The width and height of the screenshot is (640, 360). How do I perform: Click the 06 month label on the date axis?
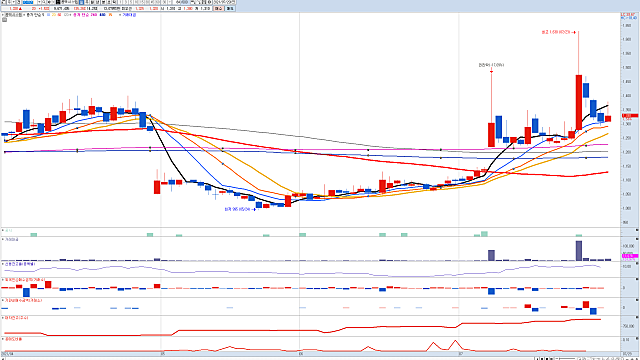point(301,354)
